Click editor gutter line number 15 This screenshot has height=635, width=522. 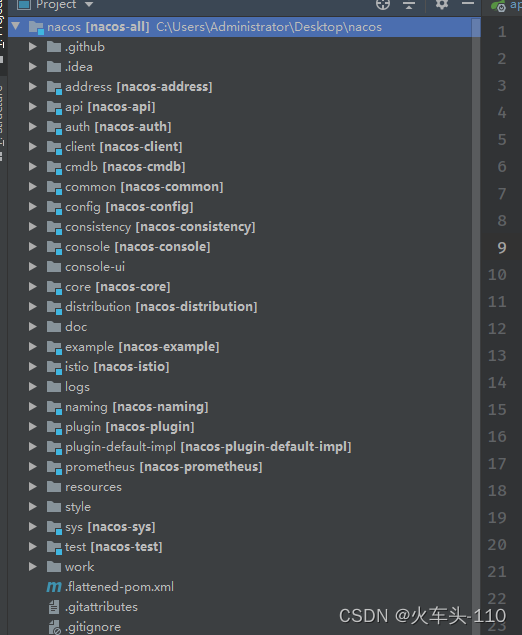(x=497, y=410)
